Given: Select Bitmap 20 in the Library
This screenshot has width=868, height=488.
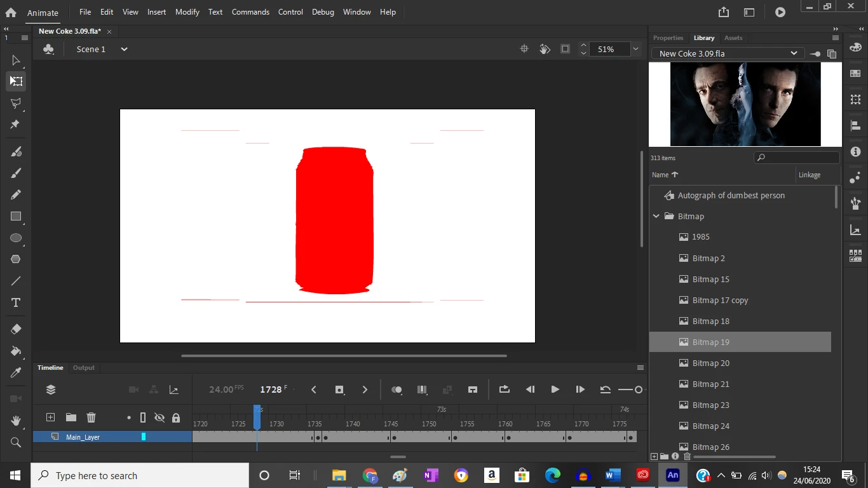Looking at the screenshot, I should pos(710,363).
